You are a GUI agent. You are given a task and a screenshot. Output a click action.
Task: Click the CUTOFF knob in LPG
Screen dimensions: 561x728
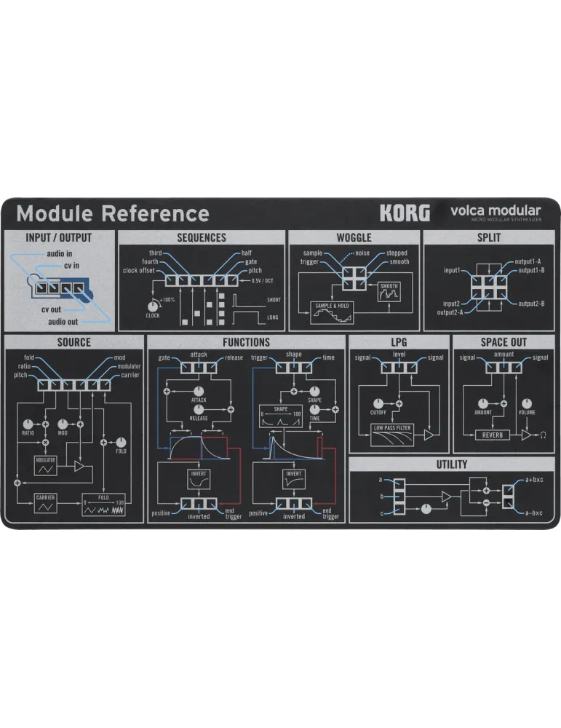tap(378, 403)
